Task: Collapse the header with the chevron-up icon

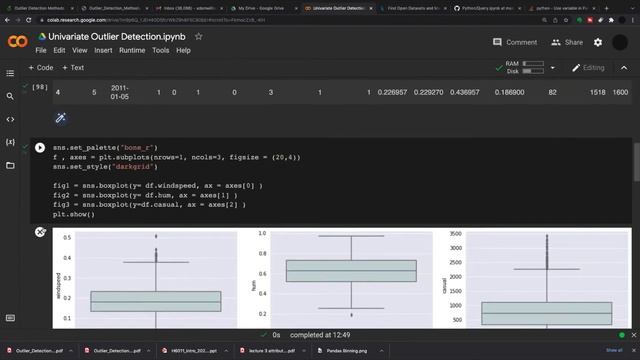Action: pos(624,68)
